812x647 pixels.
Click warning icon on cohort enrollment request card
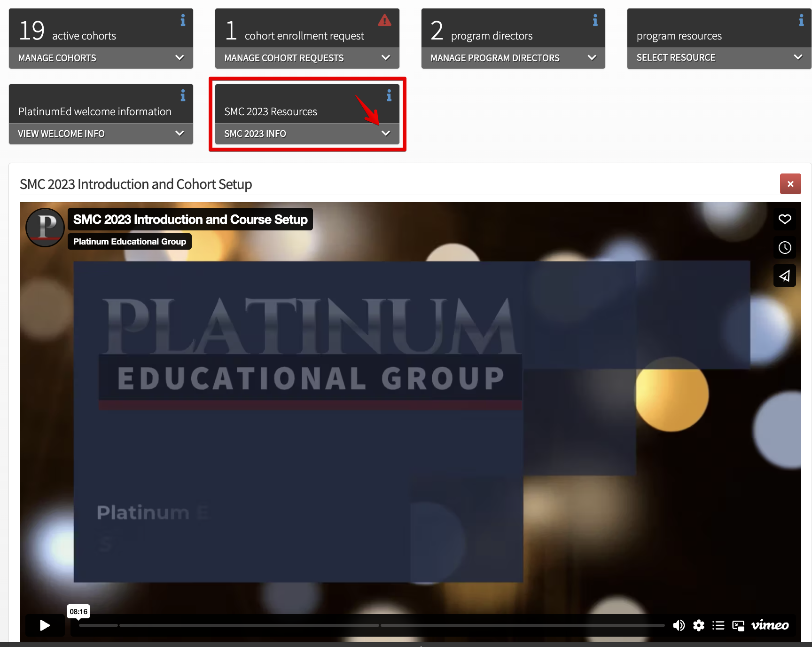[384, 20]
